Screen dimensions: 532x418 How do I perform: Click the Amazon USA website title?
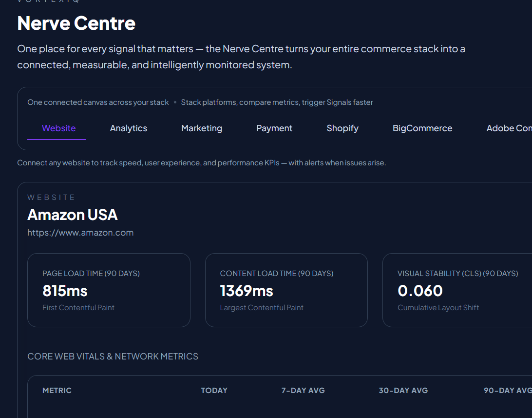click(x=72, y=215)
